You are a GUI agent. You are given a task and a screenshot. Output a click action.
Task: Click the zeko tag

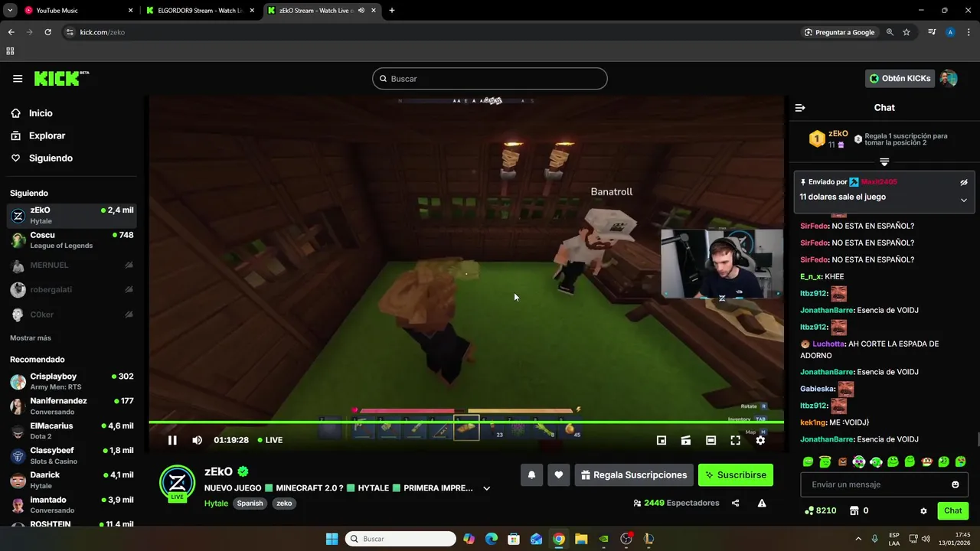pos(284,504)
